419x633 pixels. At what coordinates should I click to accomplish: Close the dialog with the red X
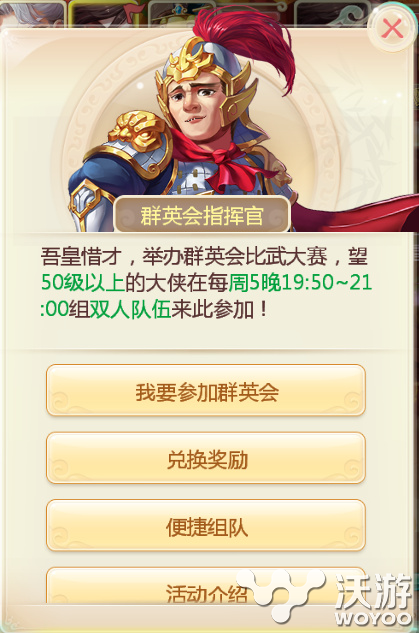point(392,29)
